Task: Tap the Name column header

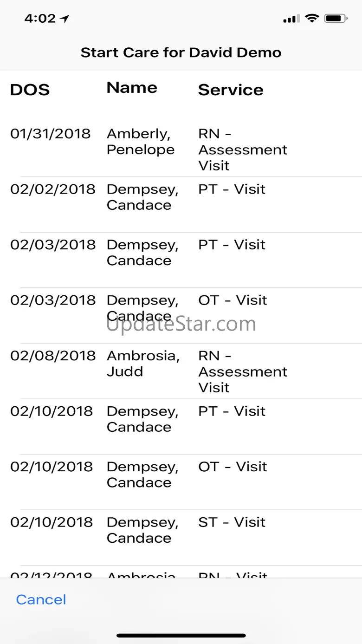Action: [x=132, y=88]
